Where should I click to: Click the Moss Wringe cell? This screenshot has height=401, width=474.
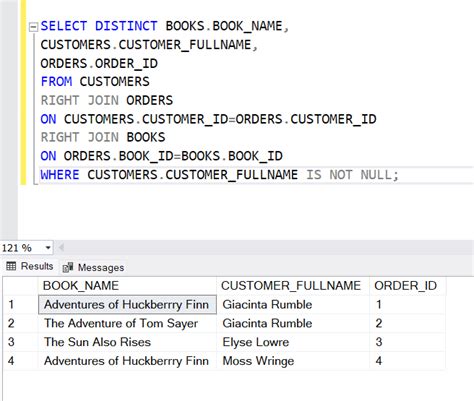pos(293,361)
